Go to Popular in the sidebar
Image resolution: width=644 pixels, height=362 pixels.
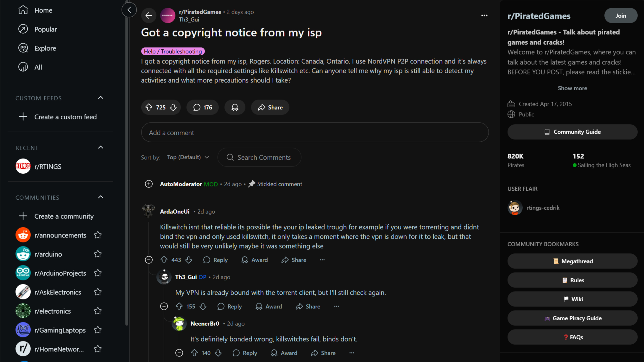(45, 29)
